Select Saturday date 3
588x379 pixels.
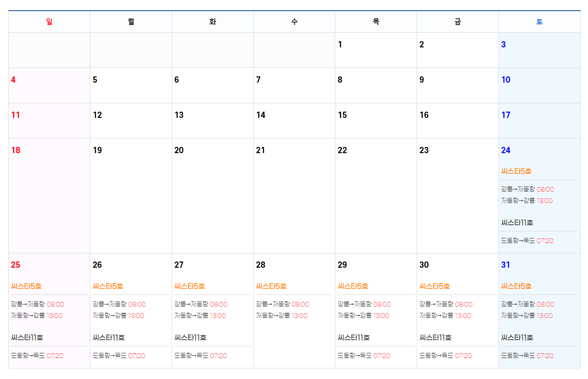point(503,44)
